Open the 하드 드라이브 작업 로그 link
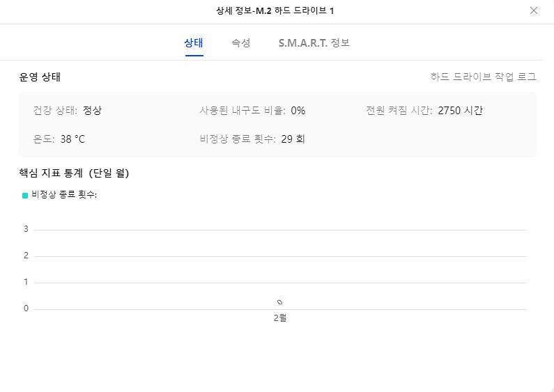Viewport: 554px width, 392px height. tap(488, 77)
